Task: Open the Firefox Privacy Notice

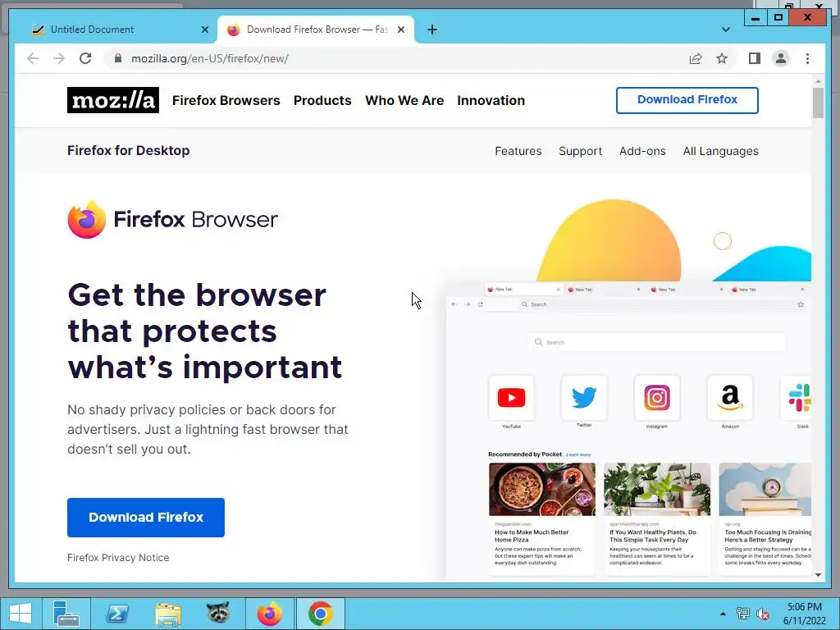Action: [x=118, y=558]
